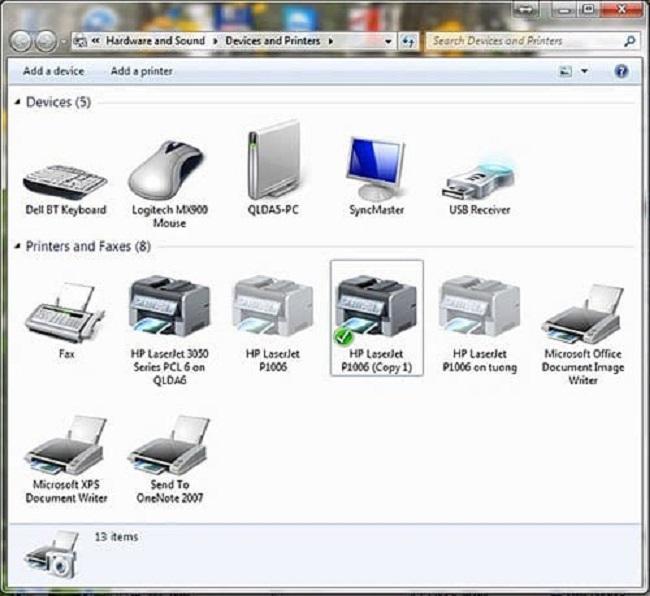Click the Change your view icon
650x596 pixels.
click(565, 71)
